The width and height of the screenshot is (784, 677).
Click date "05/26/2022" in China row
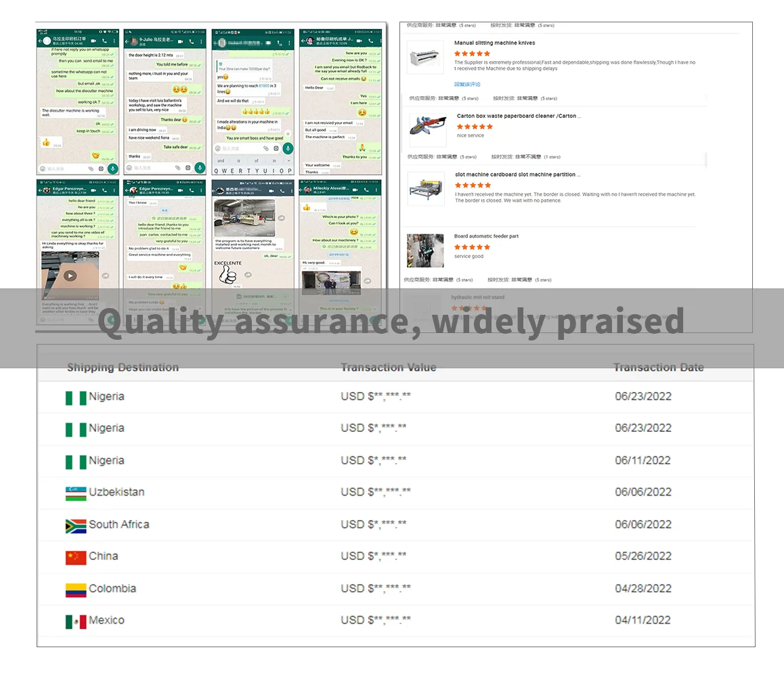(643, 556)
